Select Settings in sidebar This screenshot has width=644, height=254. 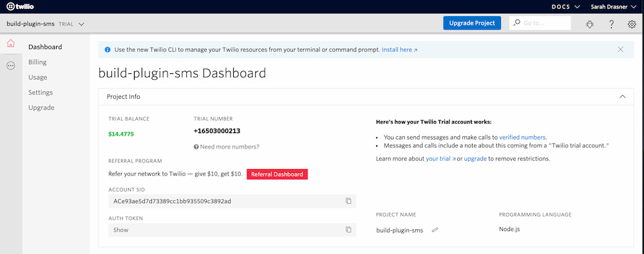[x=41, y=93]
